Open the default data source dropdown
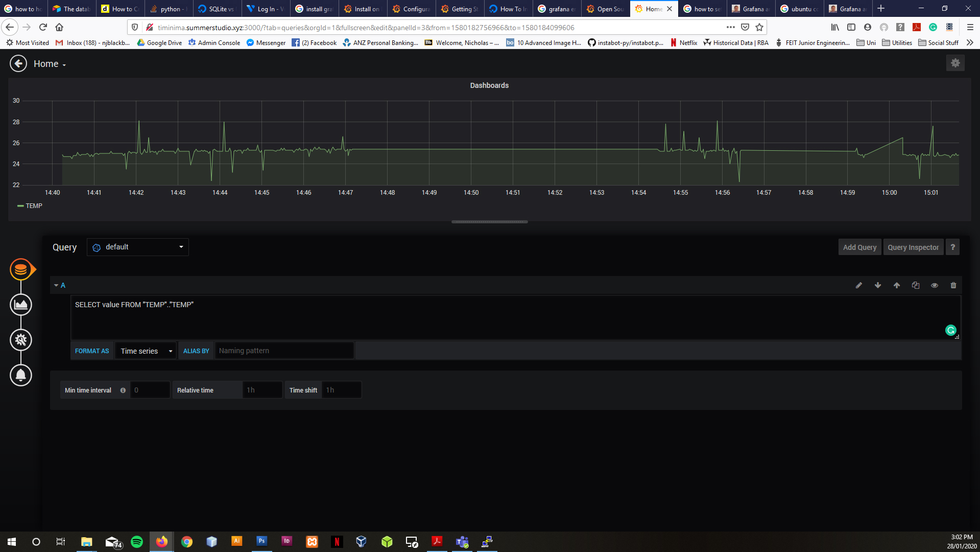The width and height of the screenshot is (980, 552). point(138,247)
